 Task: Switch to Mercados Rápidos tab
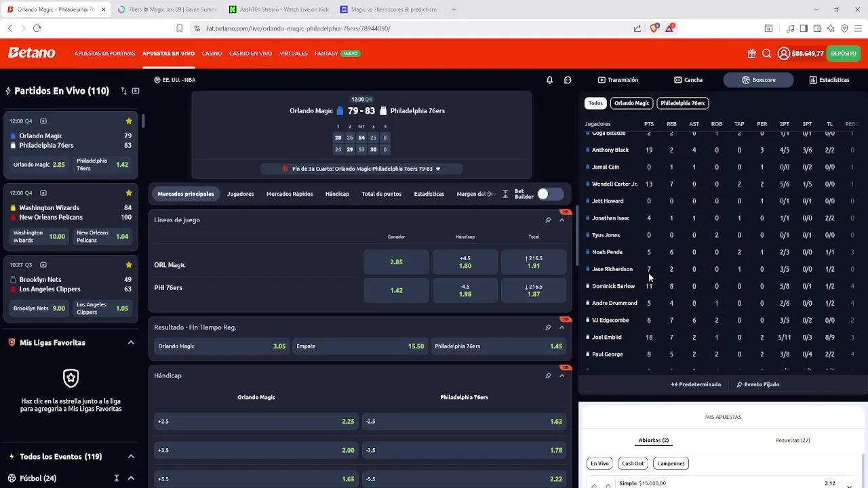pyautogui.click(x=290, y=194)
